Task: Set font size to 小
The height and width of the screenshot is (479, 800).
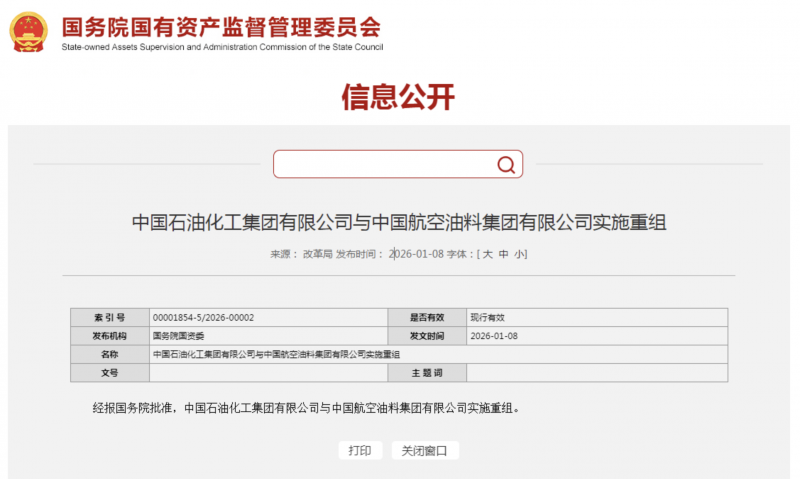Action: 519,254
